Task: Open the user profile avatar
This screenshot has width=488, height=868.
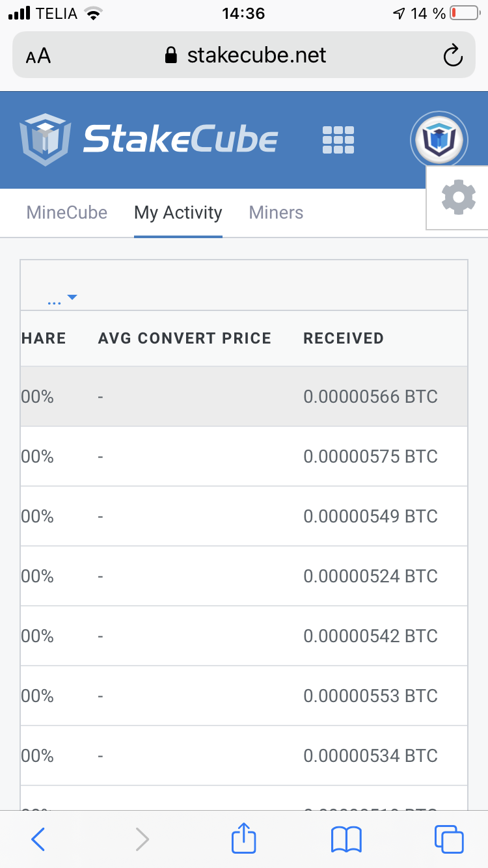Action: (x=439, y=139)
